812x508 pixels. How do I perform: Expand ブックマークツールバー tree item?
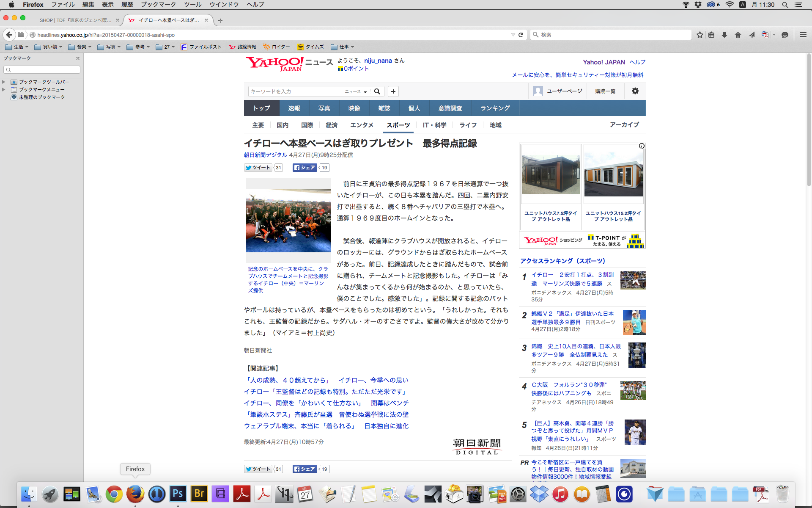coord(4,82)
